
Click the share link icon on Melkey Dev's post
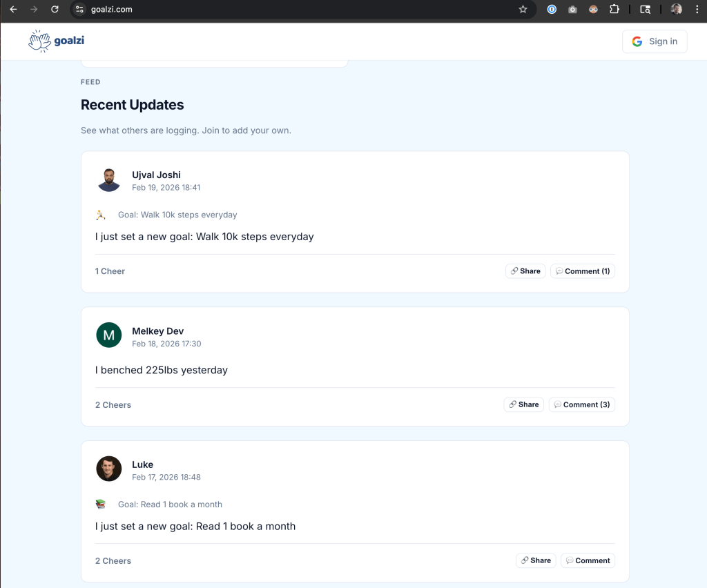click(x=512, y=404)
